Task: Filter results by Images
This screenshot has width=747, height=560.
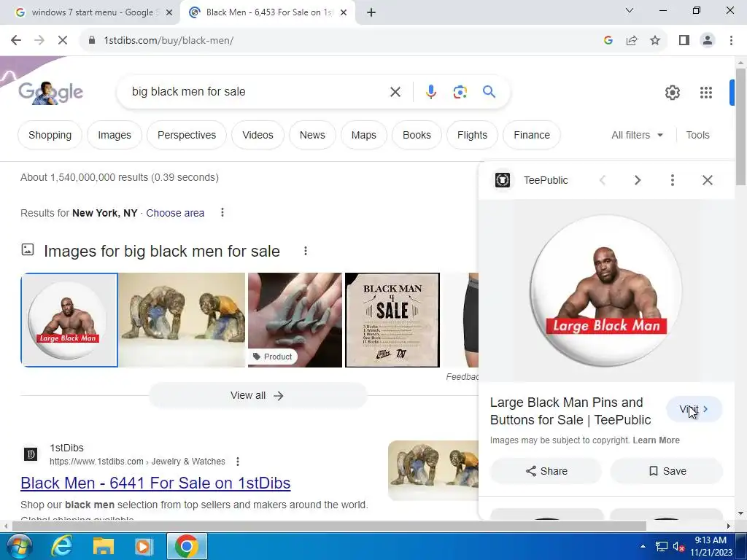Action: (115, 135)
